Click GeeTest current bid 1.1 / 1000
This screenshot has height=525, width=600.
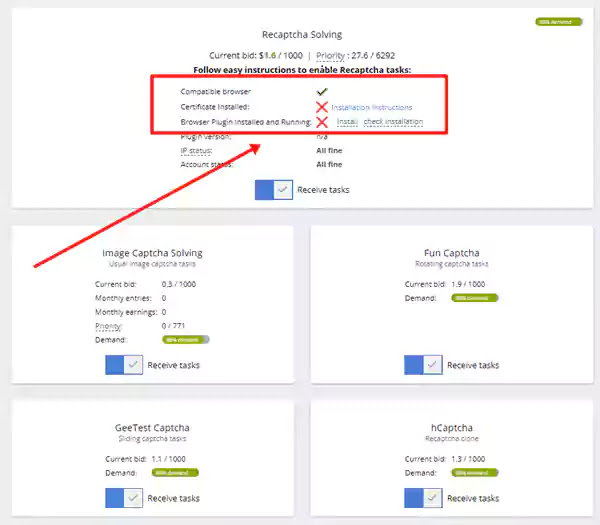click(x=168, y=459)
